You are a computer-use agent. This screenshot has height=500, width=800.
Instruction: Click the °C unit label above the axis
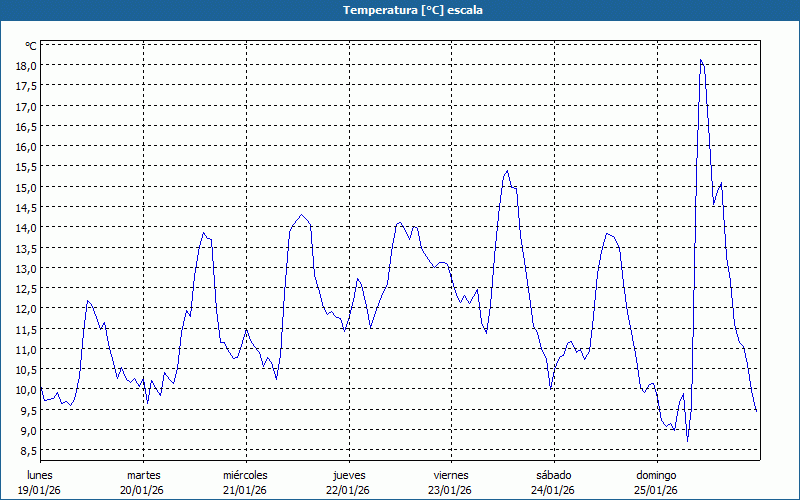[31, 46]
